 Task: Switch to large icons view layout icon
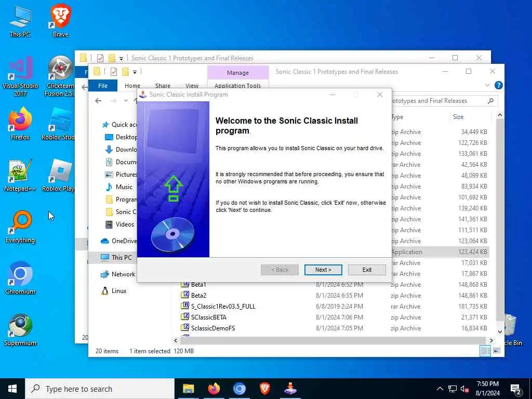click(496, 351)
